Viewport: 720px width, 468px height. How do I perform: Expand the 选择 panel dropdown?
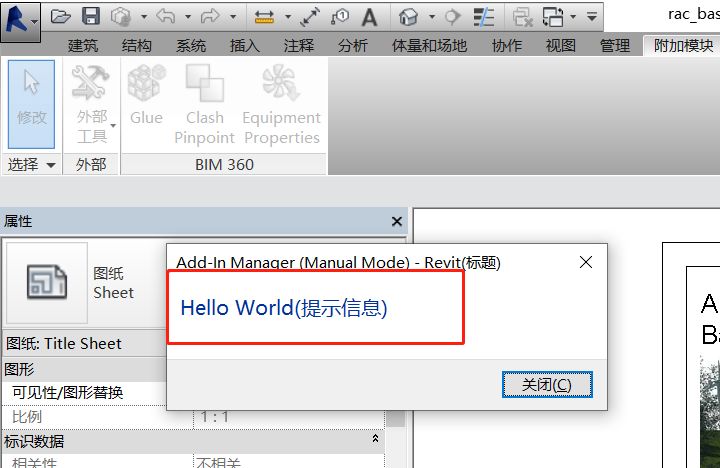(x=31, y=164)
